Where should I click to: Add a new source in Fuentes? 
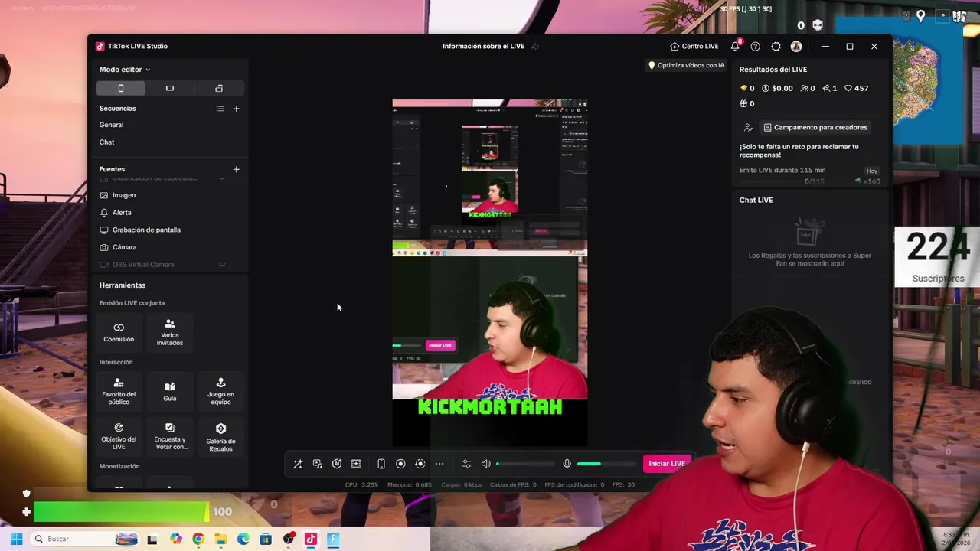[x=236, y=169]
